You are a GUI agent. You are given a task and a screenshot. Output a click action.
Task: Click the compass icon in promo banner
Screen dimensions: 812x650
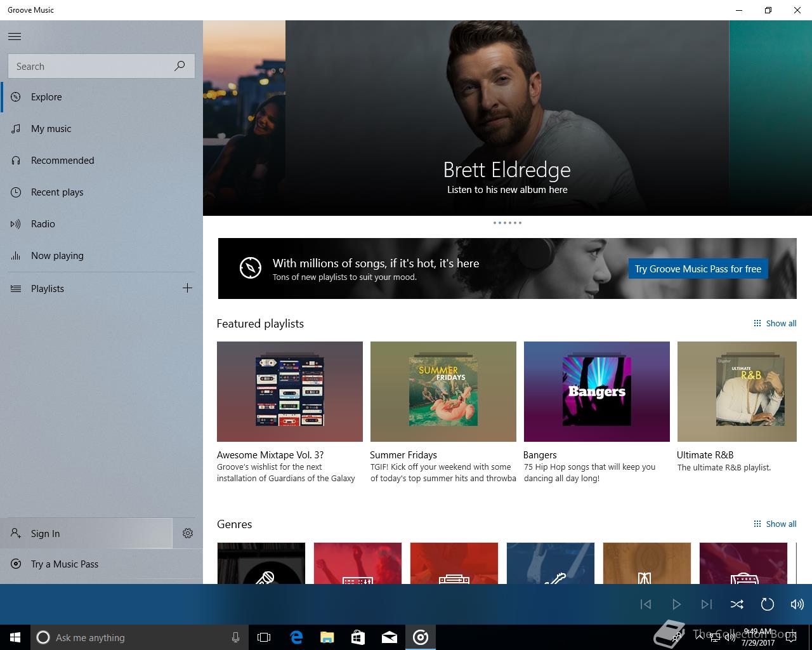[x=251, y=268]
